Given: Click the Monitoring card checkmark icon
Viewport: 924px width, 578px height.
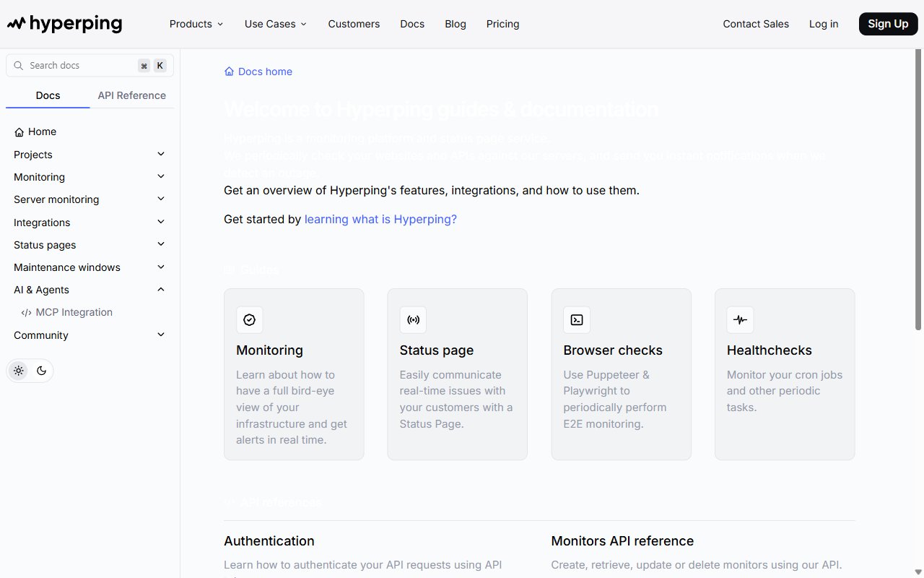Looking at the screenshot, I should pyautogui.click(x=250, y=319).
